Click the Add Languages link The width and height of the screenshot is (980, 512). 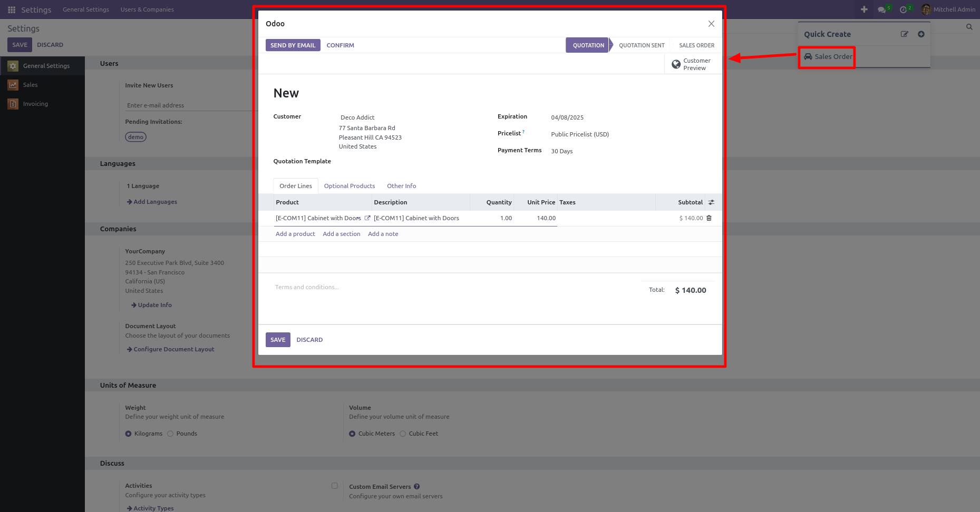click(x=152, y=202)
